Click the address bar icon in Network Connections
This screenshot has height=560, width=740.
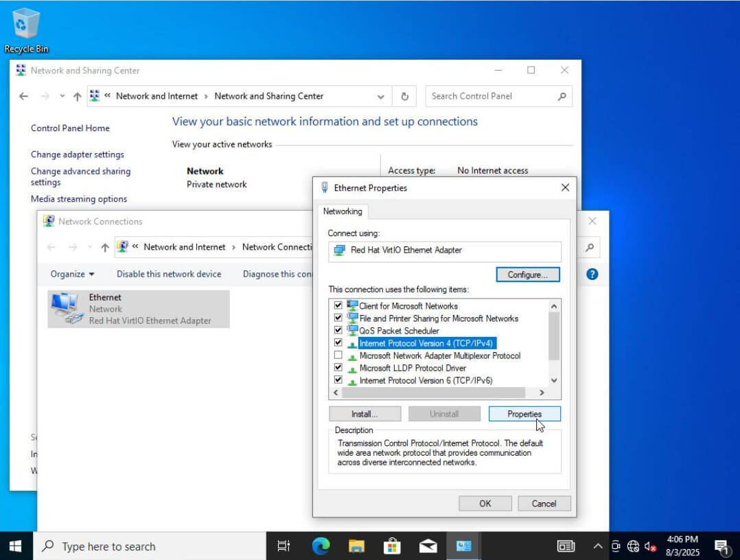pos(123,247)
